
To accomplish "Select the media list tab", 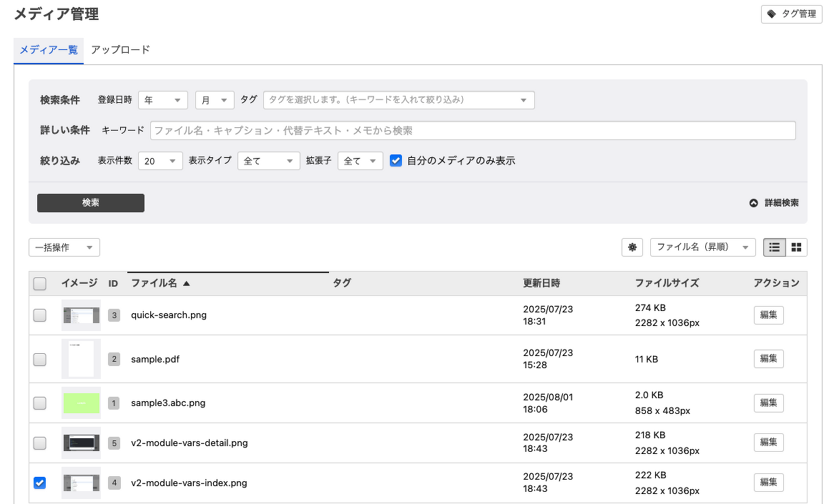I will click(x=49, y=50).
